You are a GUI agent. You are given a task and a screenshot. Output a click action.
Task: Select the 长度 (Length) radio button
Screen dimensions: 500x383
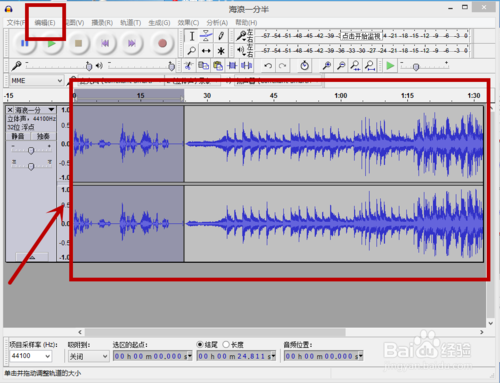click(226, 344)
